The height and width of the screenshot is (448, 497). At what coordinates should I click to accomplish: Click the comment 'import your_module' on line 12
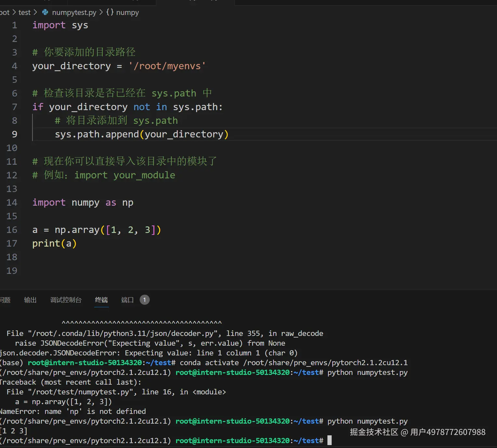click(125, 175)
